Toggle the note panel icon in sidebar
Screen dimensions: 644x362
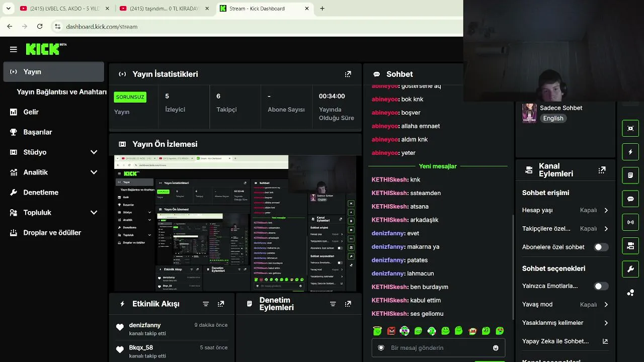(x=630, y=175)
